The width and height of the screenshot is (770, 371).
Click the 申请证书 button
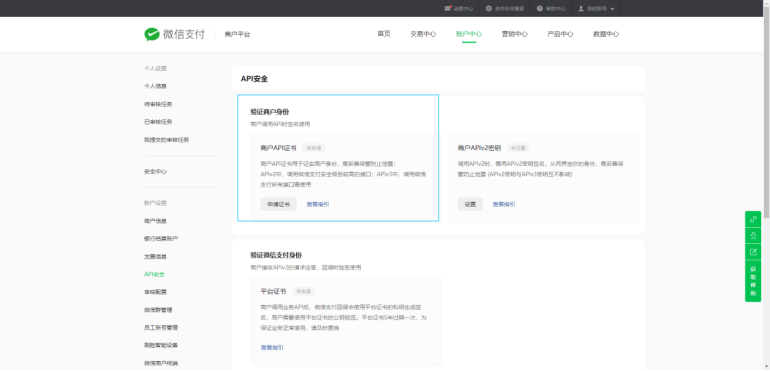278,204
